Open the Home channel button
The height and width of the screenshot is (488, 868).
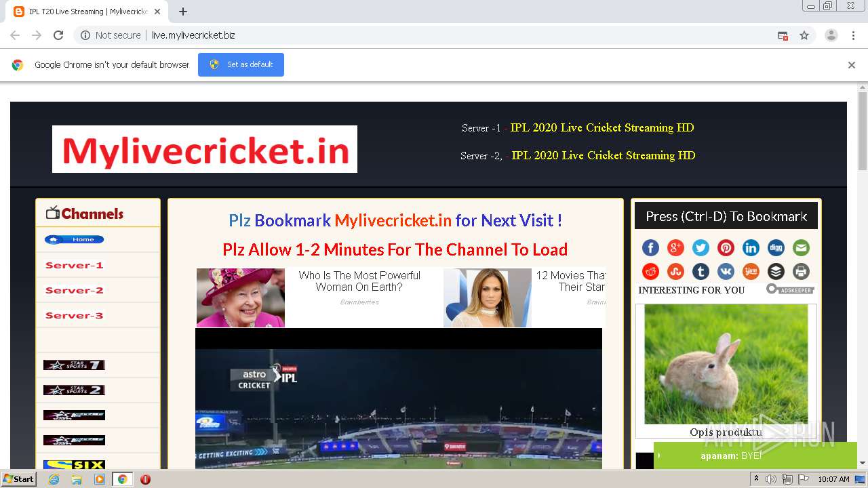[75, 239]
